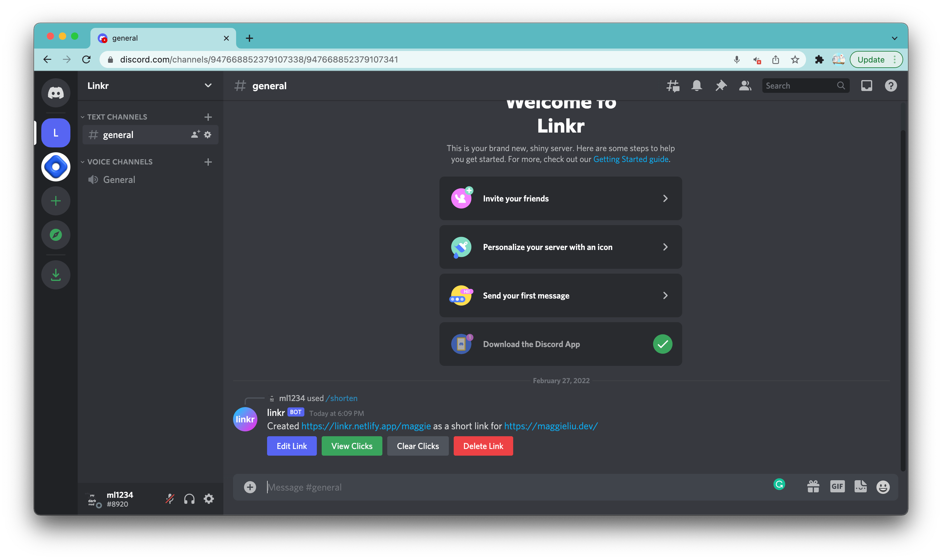This screenshot has width=942, height=560.
Task: Click the Clear Clicks button
Action: click(x=418, y=446)
